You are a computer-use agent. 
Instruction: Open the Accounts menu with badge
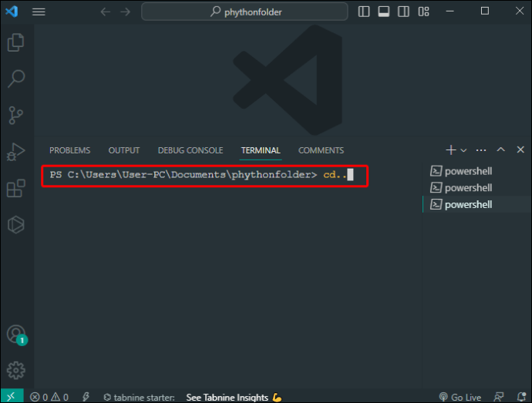(16, 335)
